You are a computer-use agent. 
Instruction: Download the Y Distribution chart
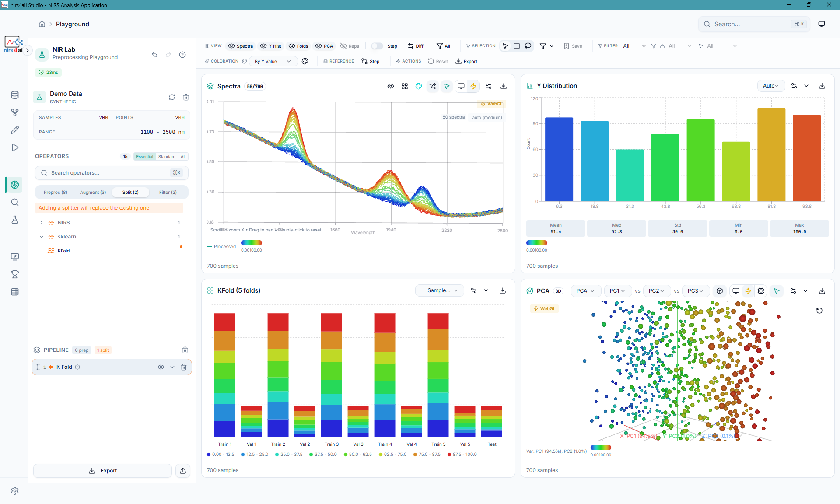[x=822, y=86]
